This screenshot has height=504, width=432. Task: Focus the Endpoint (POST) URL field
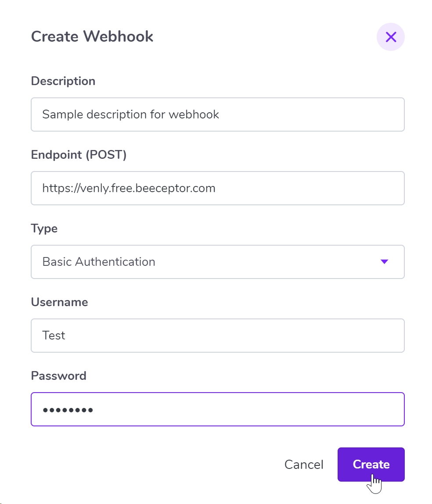coord(217,188)
